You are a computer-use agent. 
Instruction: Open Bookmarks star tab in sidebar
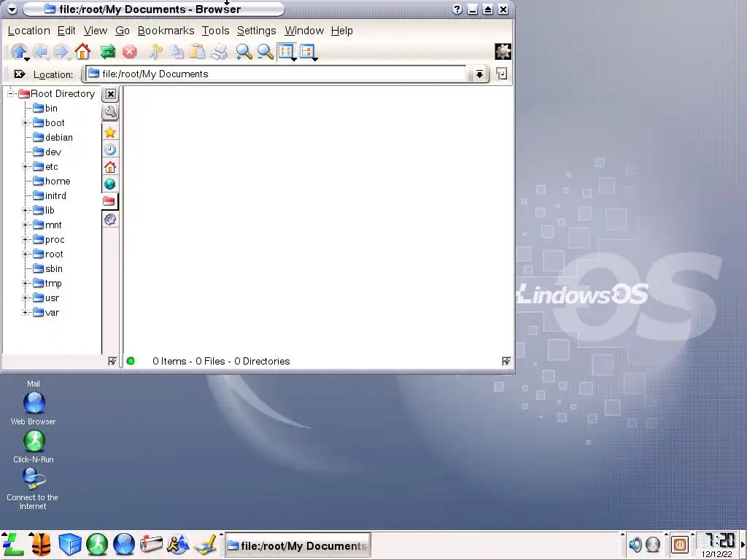click(x=110, y=133)
